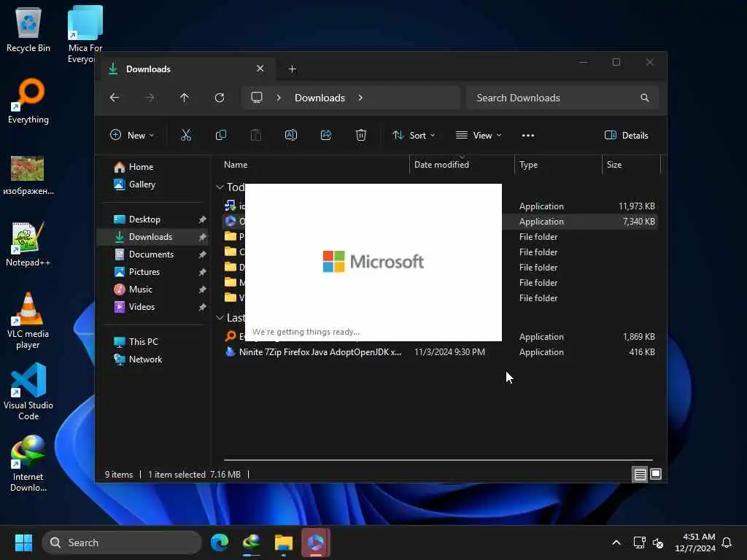Viewport: 747px width, 560px height.
Task: Click the Share icon
Action: (326, 135)
